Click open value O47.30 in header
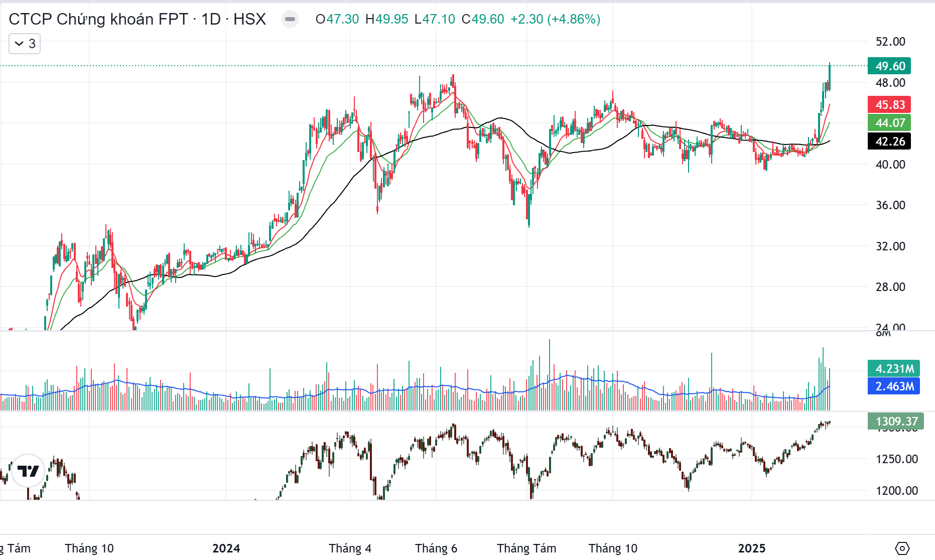The height and width of the screenshot is (560, 935). tap(337, 19)
